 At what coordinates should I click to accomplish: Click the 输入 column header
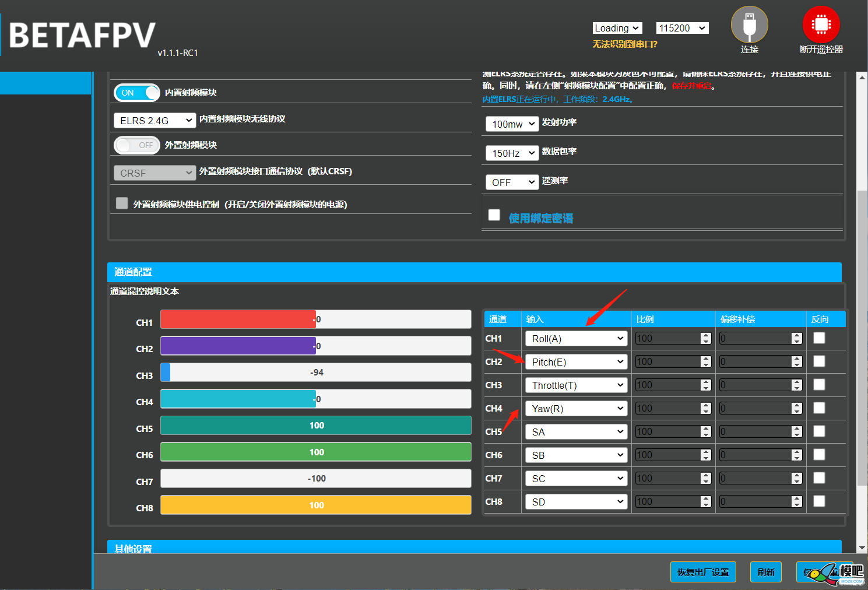pos(535,319)
